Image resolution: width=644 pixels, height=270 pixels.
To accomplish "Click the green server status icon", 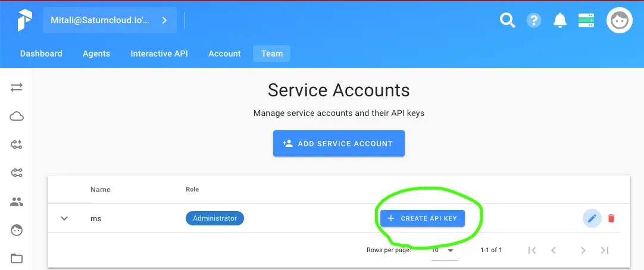I will [x=586, y=21].
